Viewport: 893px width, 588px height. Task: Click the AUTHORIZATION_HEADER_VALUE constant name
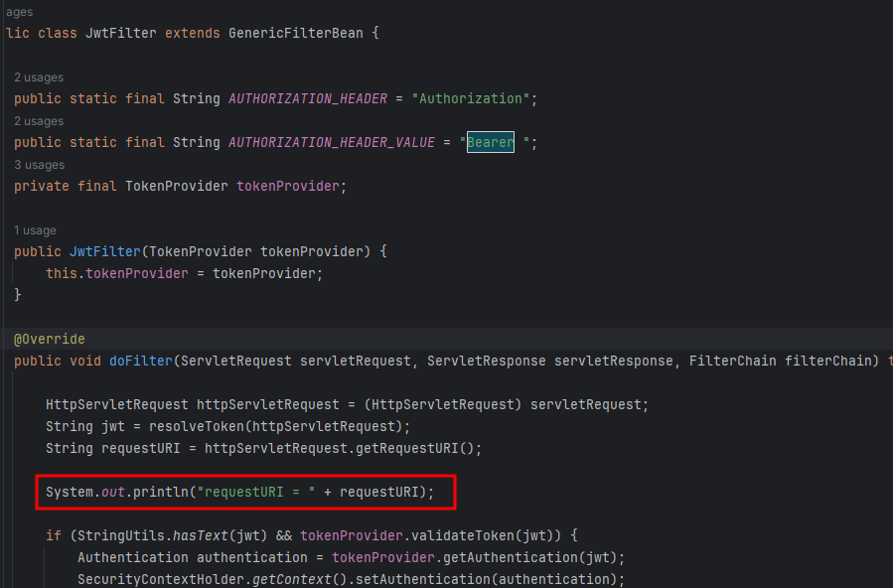point(332,142)
